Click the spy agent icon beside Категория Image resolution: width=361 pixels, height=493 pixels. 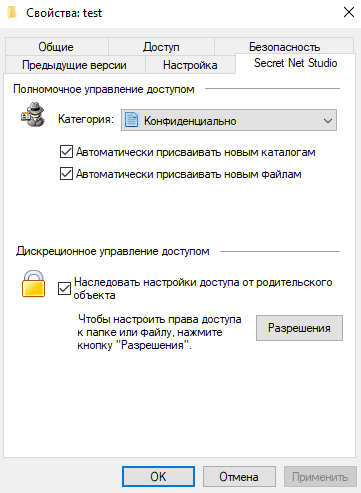click(33, 114)
